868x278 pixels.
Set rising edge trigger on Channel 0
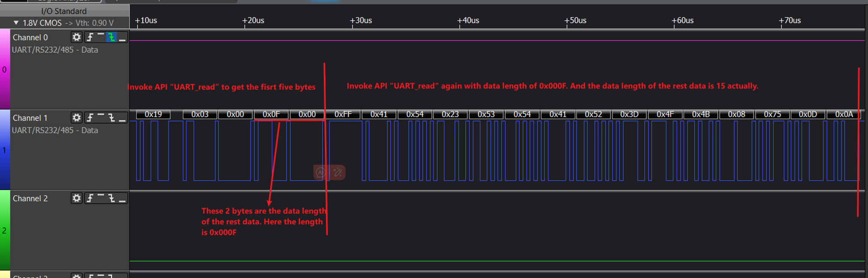pyautogui.click(x=90, y=37)
